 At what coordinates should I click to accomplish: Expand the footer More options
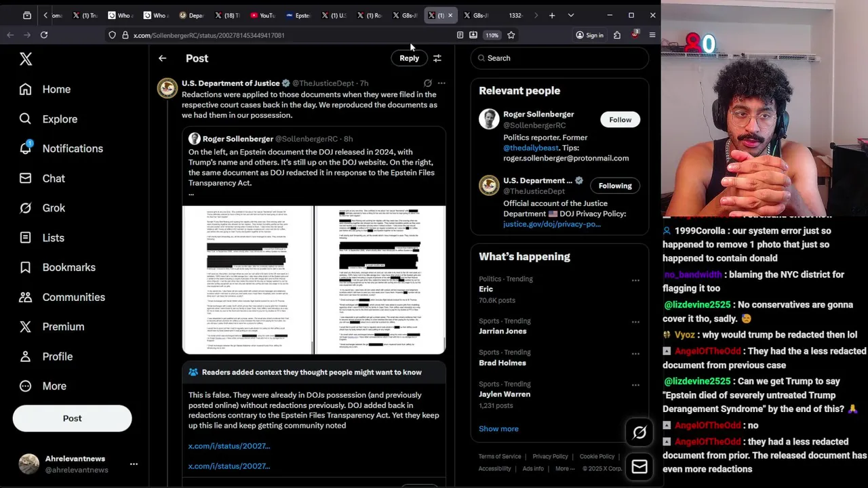tap(566, 469)
